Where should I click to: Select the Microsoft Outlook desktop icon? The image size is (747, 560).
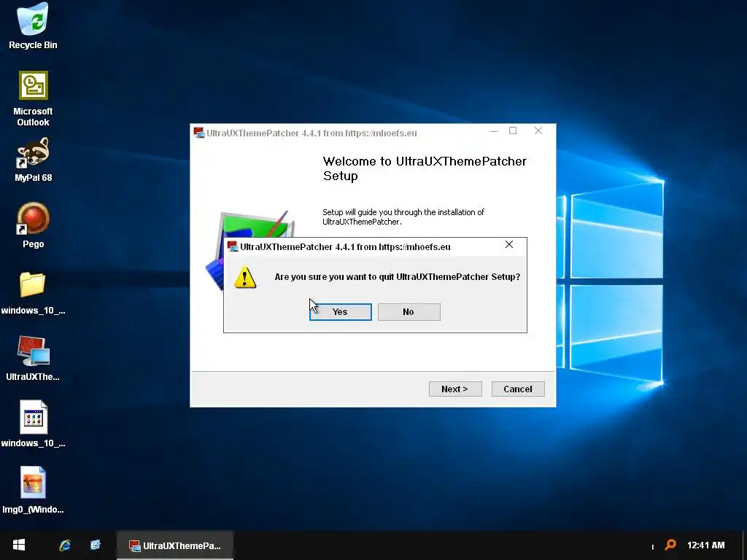pos(33,99)
